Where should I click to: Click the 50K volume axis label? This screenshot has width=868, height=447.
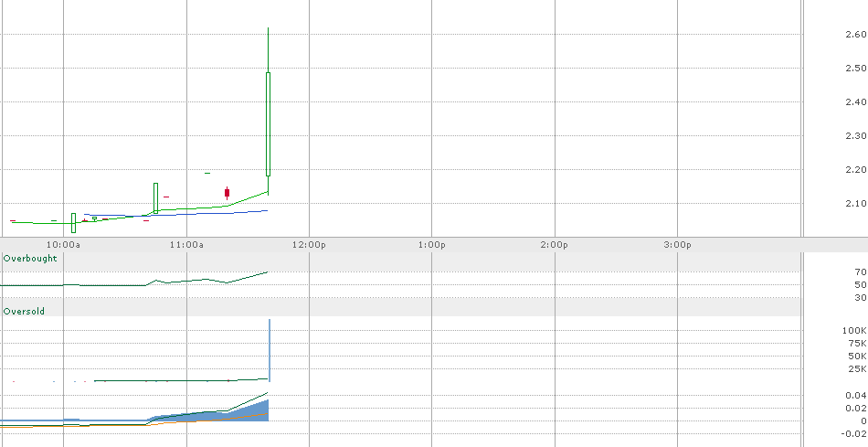click(857, 357)
